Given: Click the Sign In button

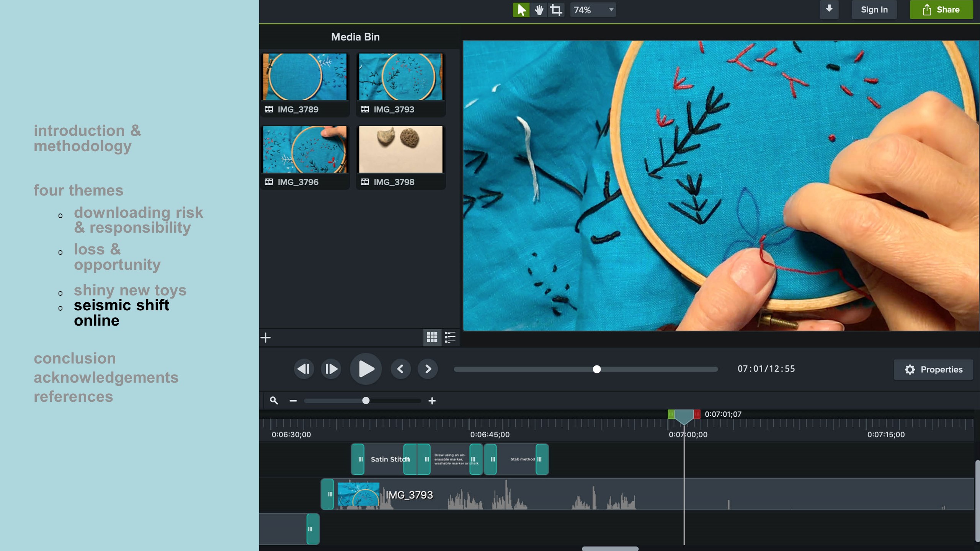Looking at the screenshot, I should point(874,10).
